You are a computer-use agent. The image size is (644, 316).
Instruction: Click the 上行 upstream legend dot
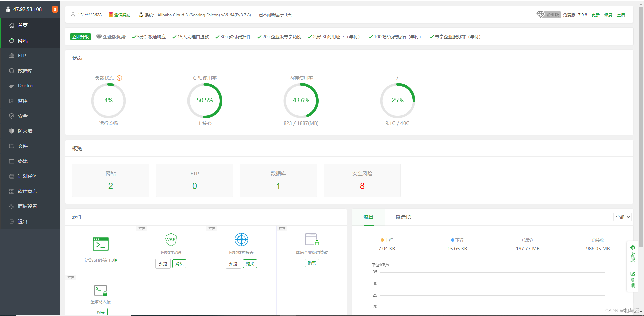click(382, 240)
